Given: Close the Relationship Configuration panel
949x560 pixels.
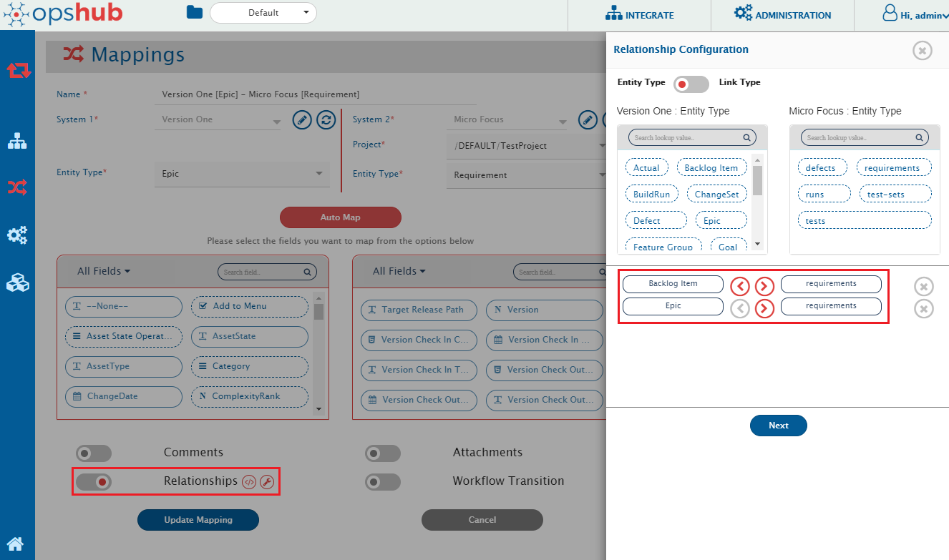Looking at the screenshot, I should pos(922,50).
